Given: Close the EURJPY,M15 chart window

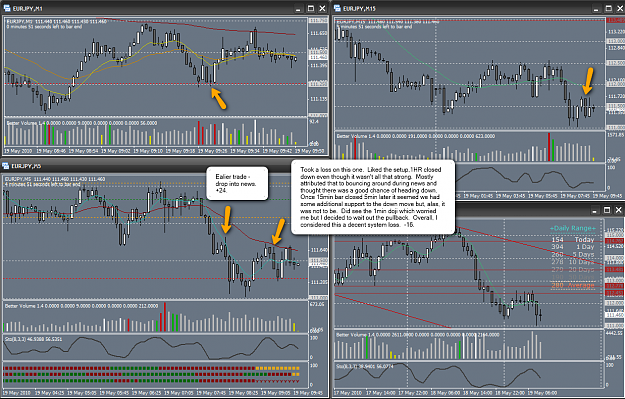Looking at the screenshot, I should pyautogui.click(x=620, y=8).
